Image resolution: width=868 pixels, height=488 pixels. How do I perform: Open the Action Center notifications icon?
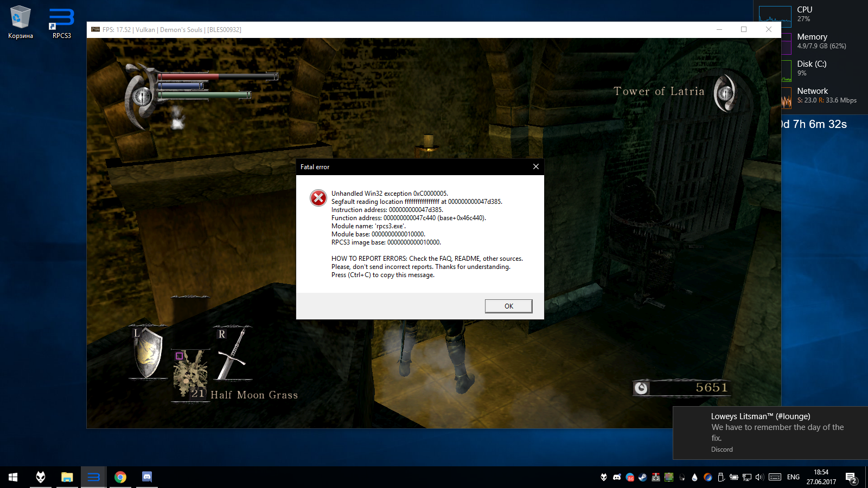click(851, 478)
